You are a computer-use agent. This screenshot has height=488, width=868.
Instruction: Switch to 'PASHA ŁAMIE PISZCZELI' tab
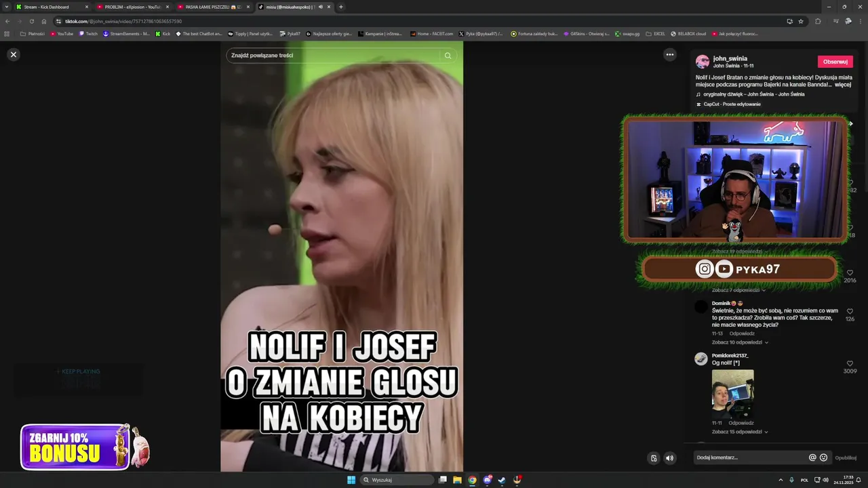(214, 7)
